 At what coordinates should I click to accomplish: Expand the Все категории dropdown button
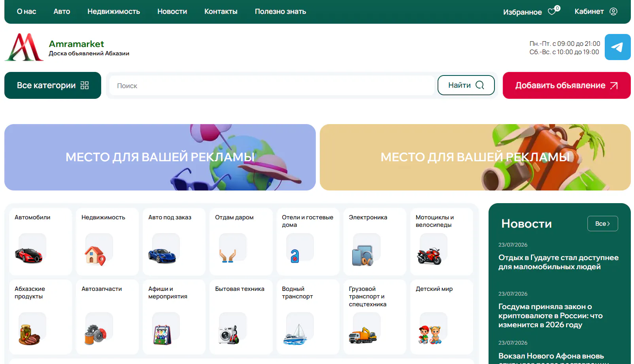(x=53, y=85)
